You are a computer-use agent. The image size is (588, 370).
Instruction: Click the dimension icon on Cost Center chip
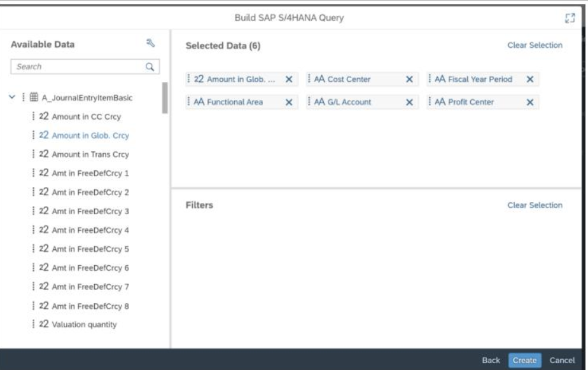point(319,79)
